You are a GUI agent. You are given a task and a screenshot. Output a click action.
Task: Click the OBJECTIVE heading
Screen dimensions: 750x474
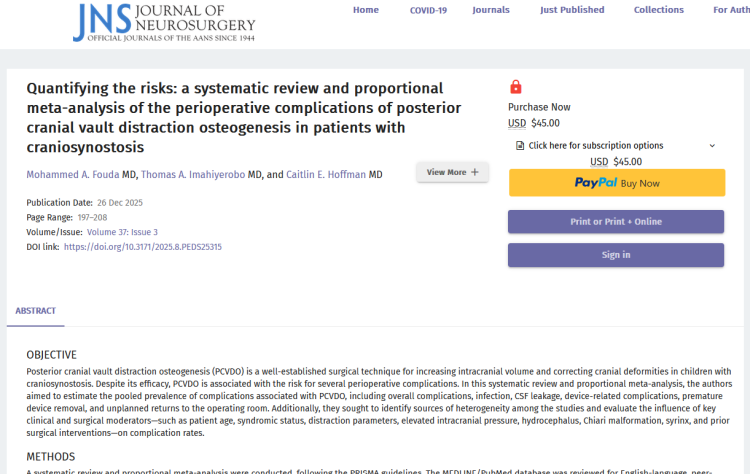click(x=51, y=355)
